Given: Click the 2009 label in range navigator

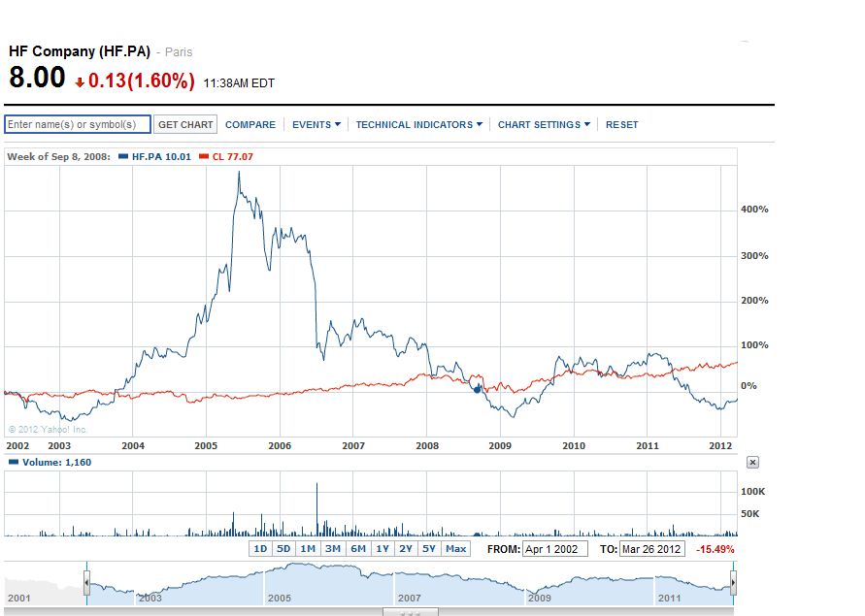Looking at the screenshot, I should [x=539, y=598].
